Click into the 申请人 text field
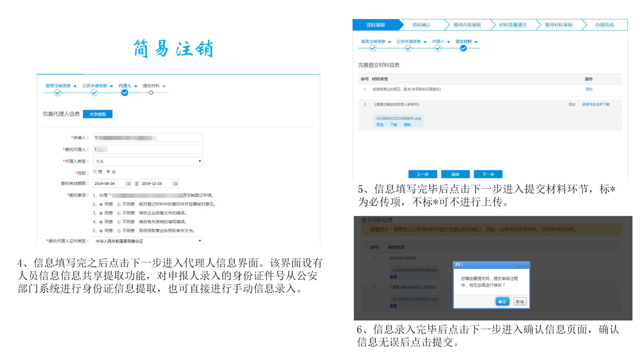 coord(147,138)
